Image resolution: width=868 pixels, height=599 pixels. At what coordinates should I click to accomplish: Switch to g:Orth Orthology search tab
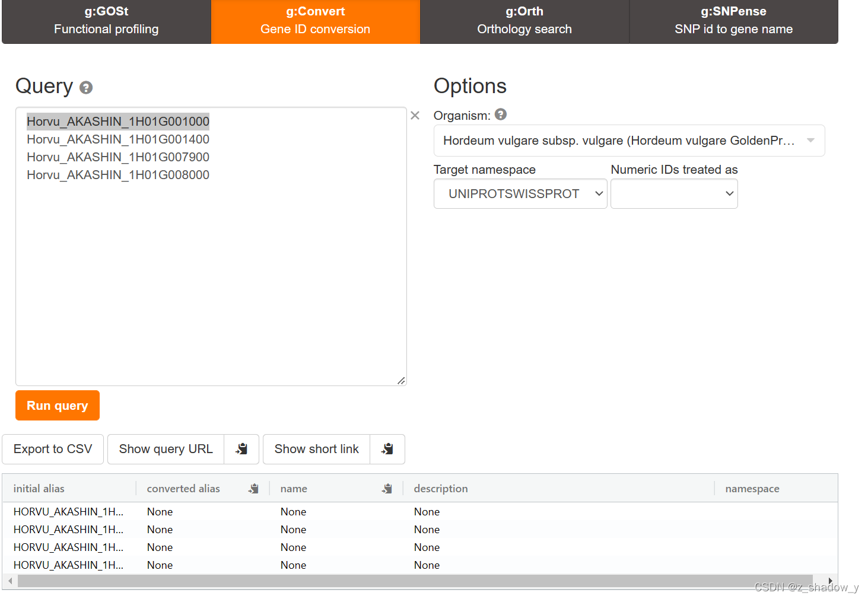tap(524, 21)
